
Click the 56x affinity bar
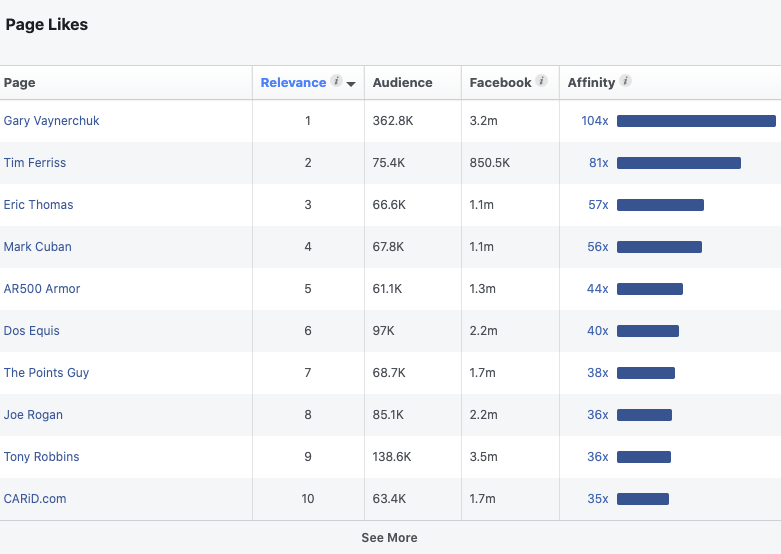(659, 247)
